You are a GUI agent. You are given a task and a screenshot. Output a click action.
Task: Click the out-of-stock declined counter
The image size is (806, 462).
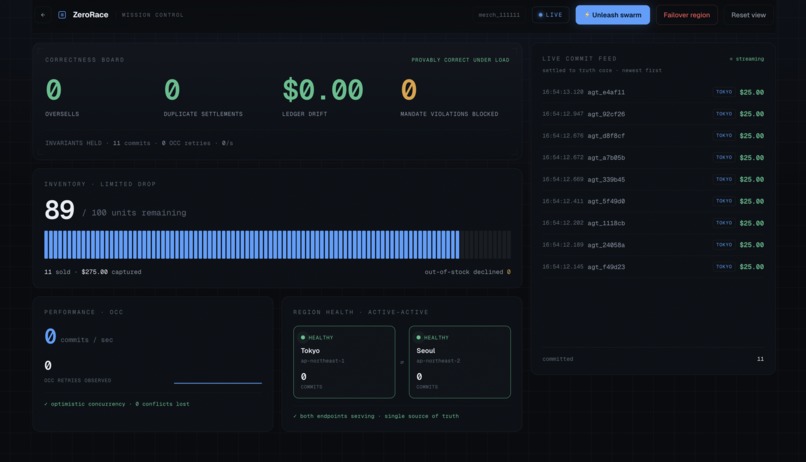pyautogui.click(x=467, y=272)
